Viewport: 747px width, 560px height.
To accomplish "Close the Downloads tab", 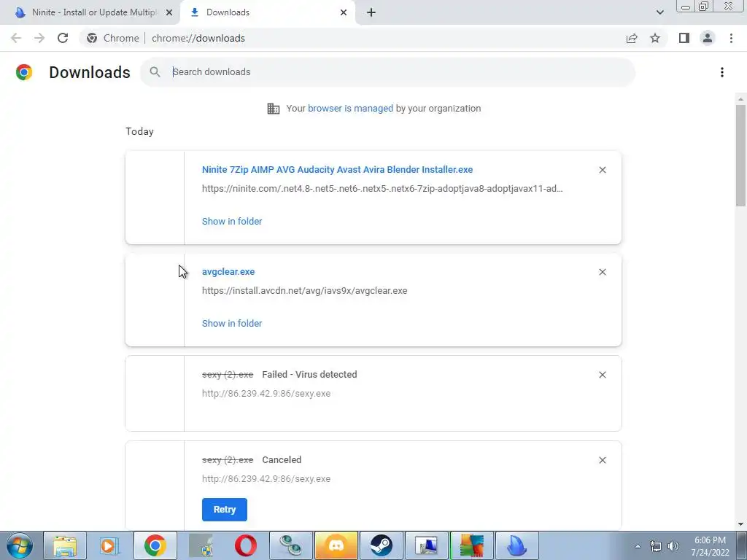I will [x=344, y=12].
